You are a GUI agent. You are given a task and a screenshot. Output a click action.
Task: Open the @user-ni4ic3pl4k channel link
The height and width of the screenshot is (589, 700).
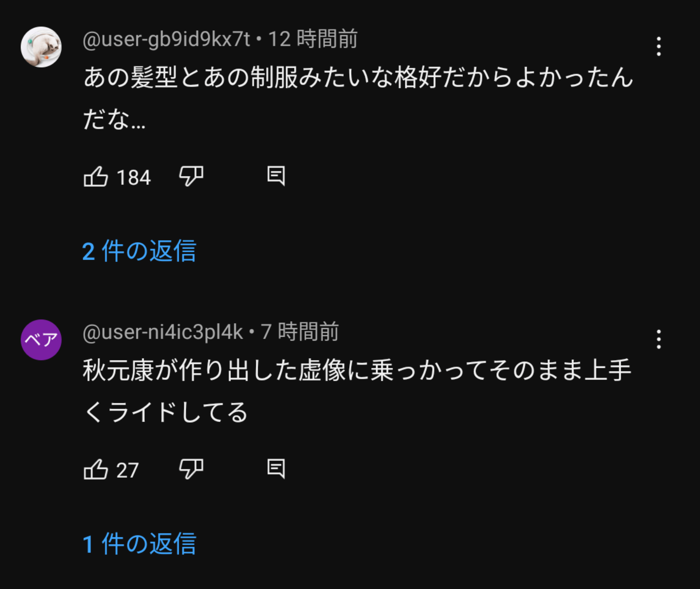click(163, 332)
